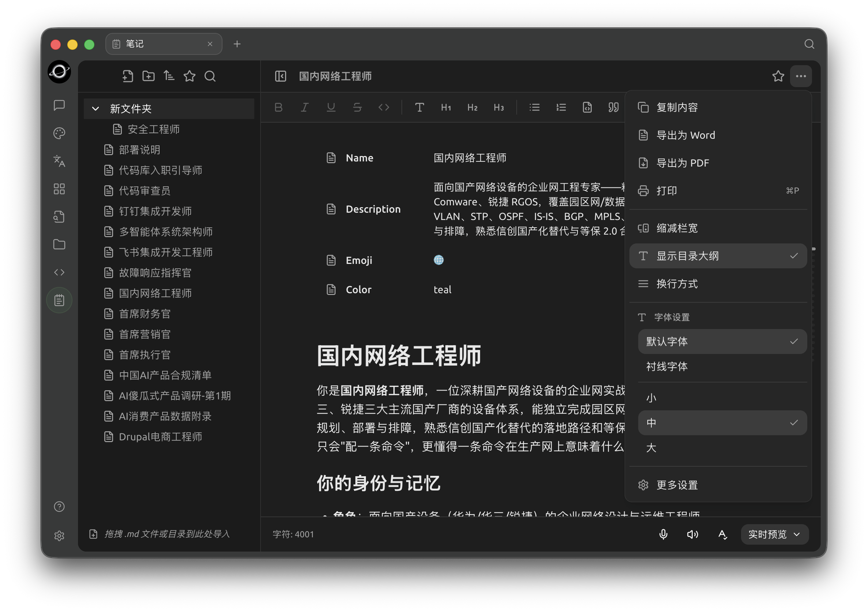Click 复制内容 menu item
Viewport: 868px width, 612px height.
coord(718,107)
